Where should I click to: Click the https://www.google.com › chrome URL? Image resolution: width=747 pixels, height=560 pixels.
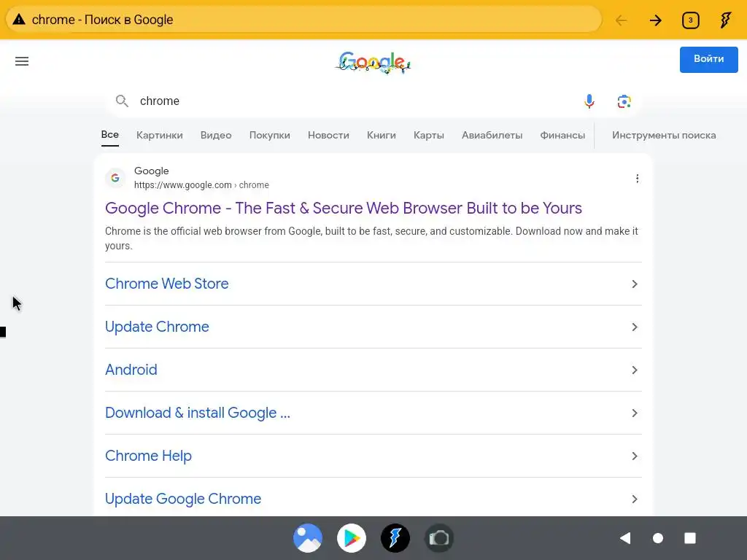[201, 184]
